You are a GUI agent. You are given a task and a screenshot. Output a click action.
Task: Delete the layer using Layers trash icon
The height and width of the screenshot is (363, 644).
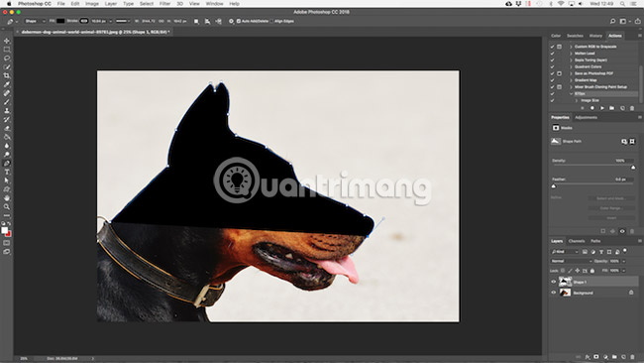click(632, 357)
